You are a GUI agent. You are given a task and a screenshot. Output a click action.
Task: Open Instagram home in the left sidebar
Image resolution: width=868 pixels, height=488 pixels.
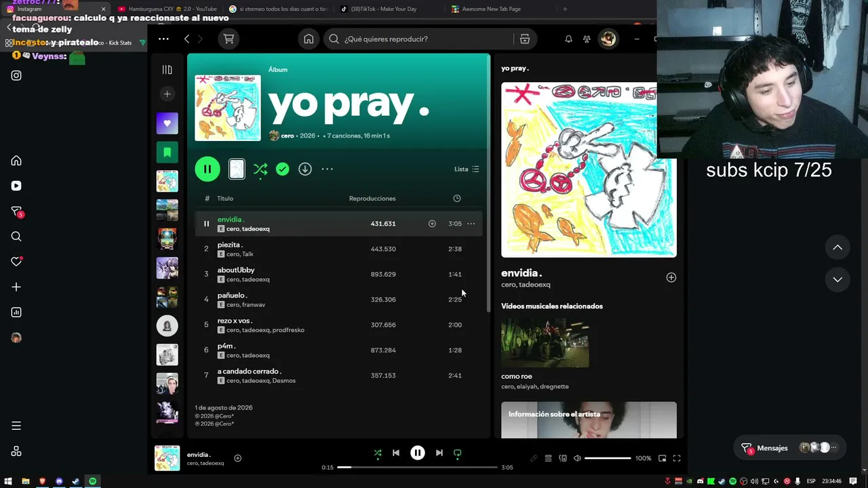click(x=16, y=161)
